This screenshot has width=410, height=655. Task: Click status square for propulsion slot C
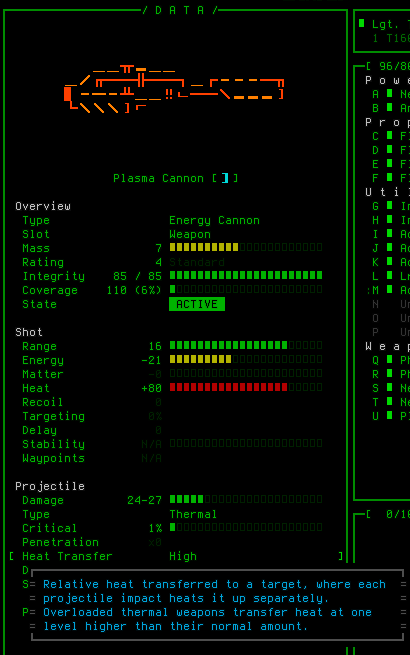pos(390,135)
